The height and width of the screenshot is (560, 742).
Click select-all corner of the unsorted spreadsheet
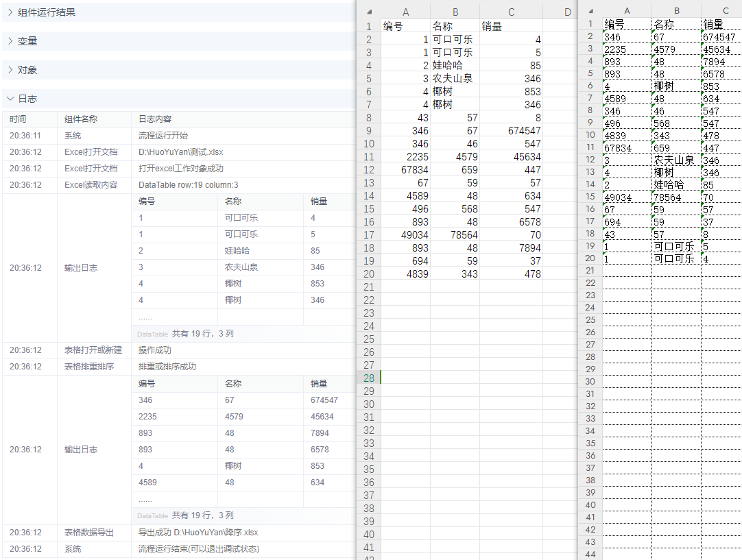coord(368,12)
